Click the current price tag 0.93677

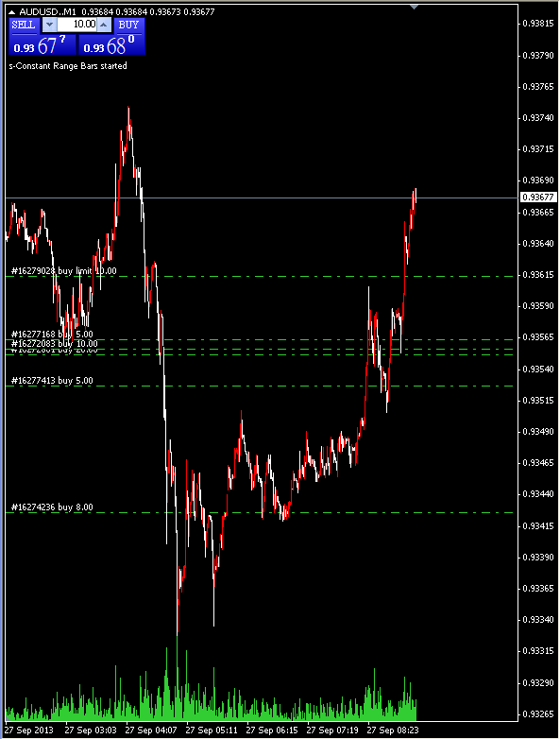click(x=538, y=197)
